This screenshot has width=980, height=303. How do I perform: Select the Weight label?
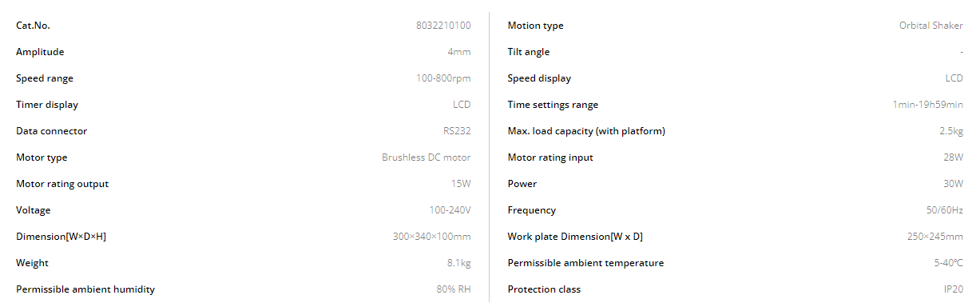coord(32,263)
